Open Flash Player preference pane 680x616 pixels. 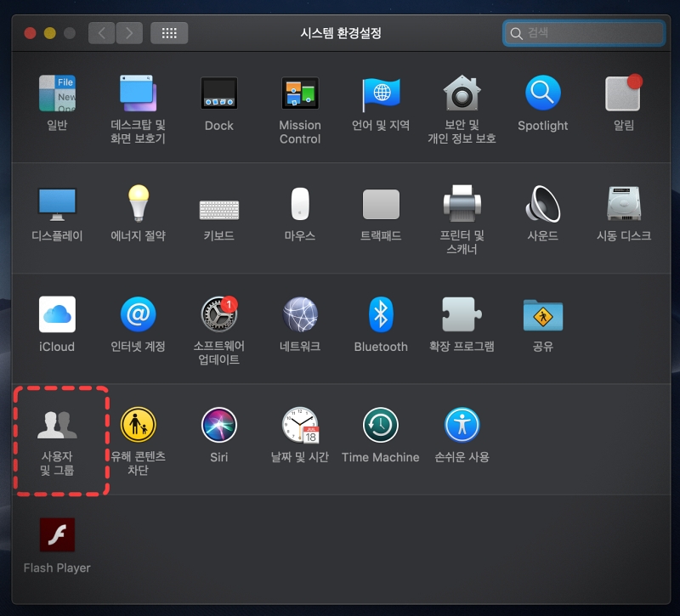click(57, 535)
